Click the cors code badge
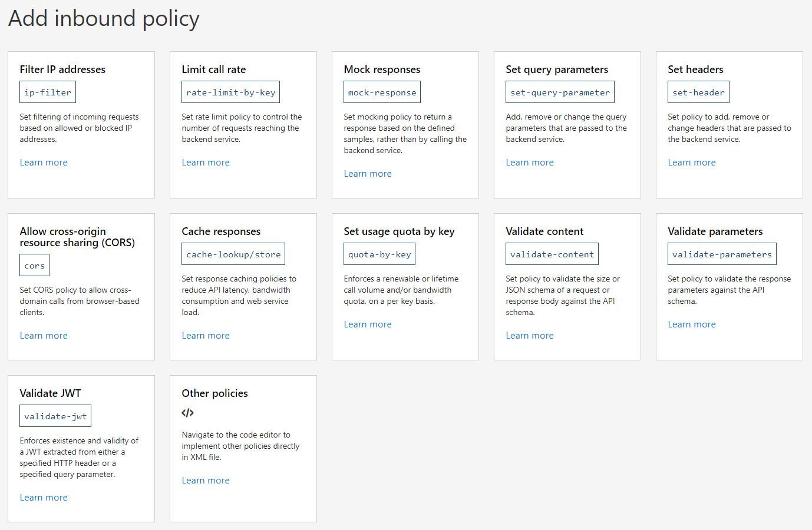 (x=34, y=265)
